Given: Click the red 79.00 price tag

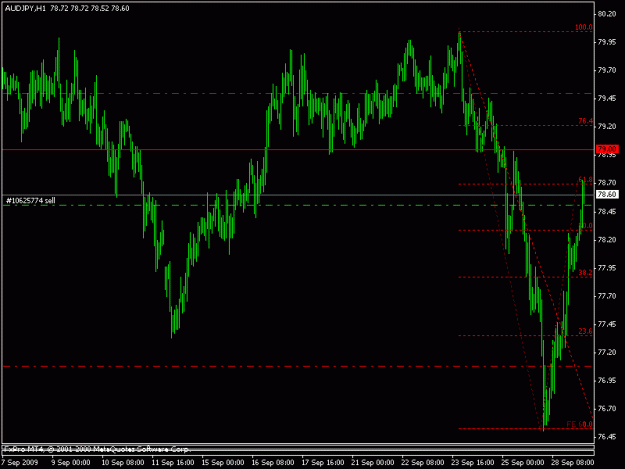Looking at the screenshot, I should click(607, 149).
